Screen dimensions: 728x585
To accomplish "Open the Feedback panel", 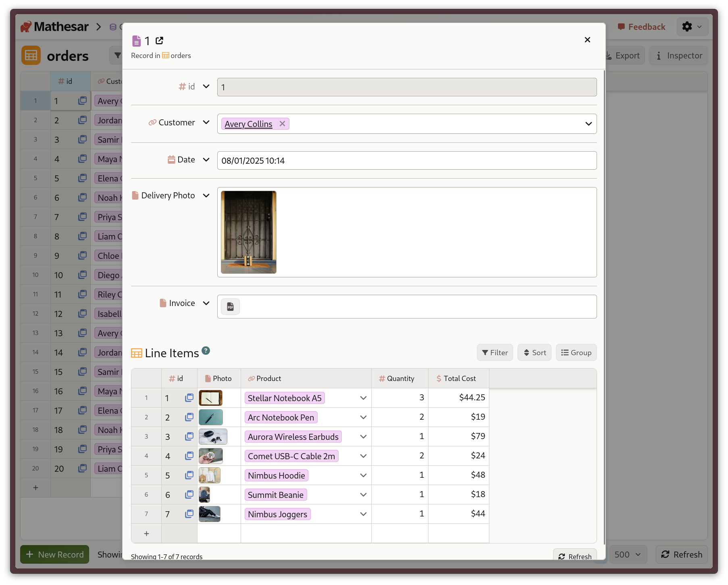I will tap(641, 27).
